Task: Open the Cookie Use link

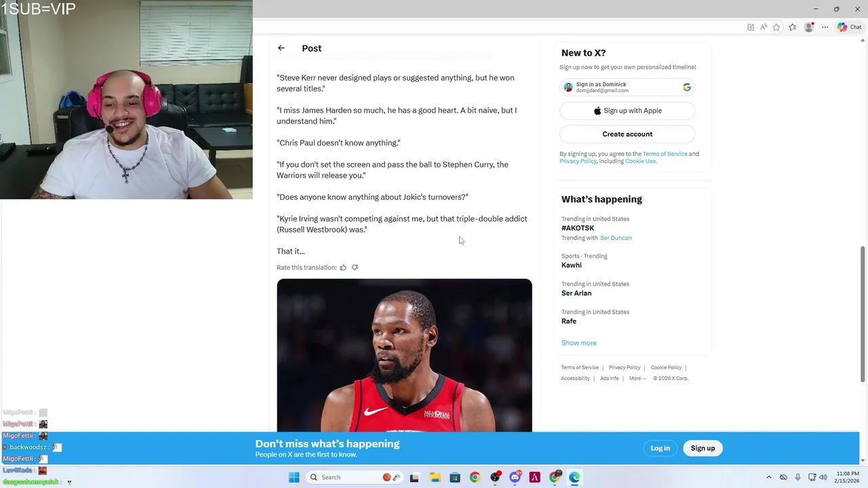Action: tap(640, 161)
